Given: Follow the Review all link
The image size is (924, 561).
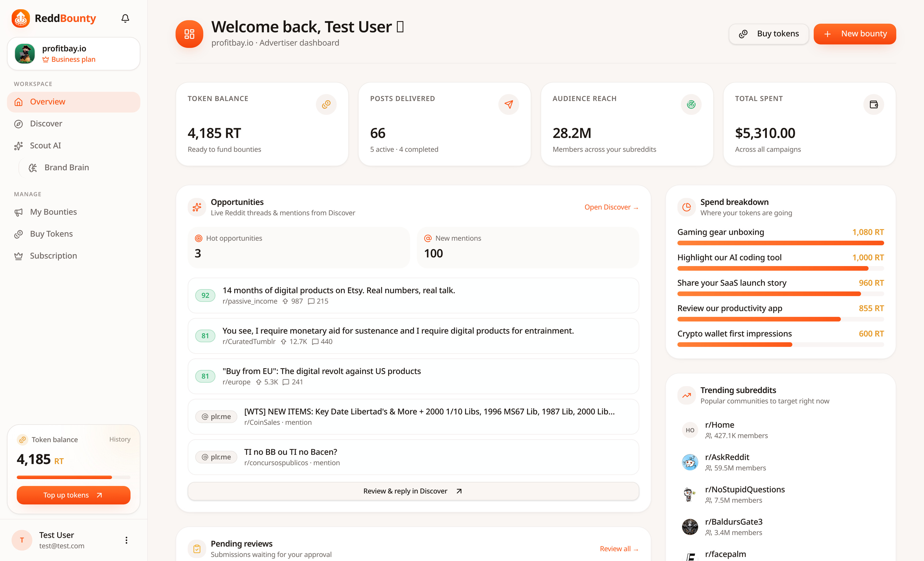Looking at the screenshot, I should 619,549.
